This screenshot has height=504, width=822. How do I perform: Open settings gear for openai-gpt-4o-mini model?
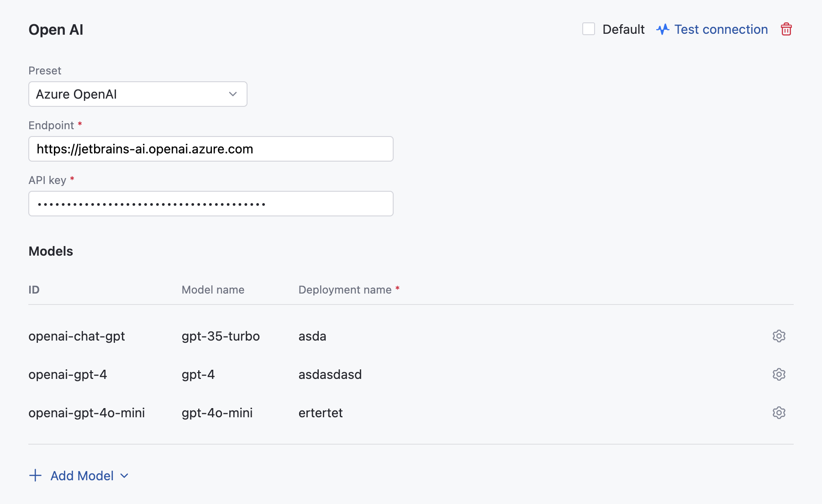779,413
